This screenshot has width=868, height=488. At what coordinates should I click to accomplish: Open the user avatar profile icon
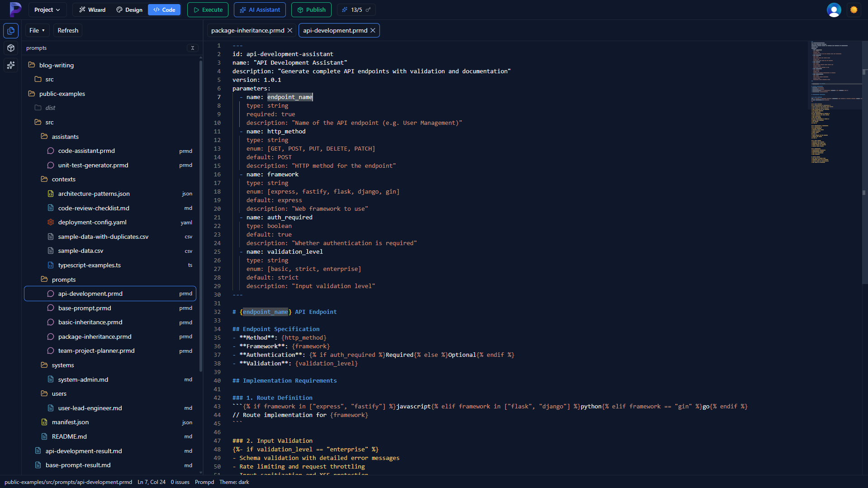pyautogui.click(x=834, y=10)
